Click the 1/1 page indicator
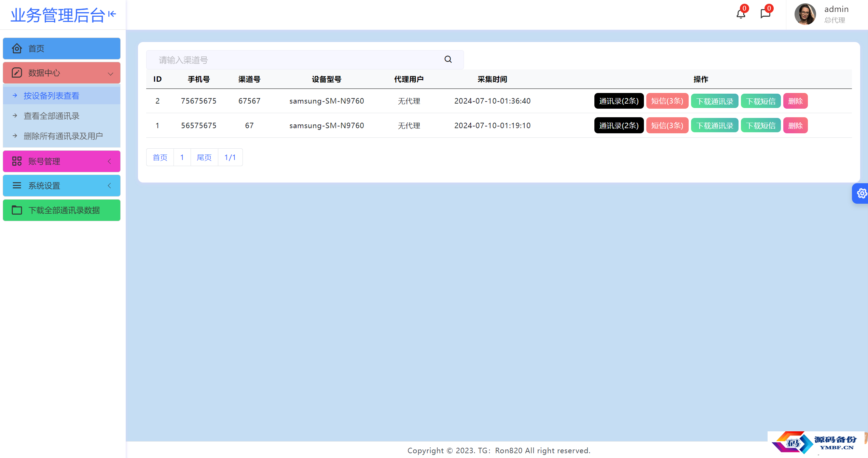This screenshot has width=868, height=458. tap(230, 157)
